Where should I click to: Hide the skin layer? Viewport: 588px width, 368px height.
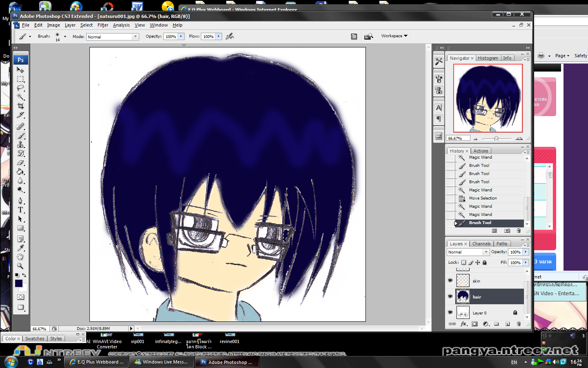[x=450, y=280]
